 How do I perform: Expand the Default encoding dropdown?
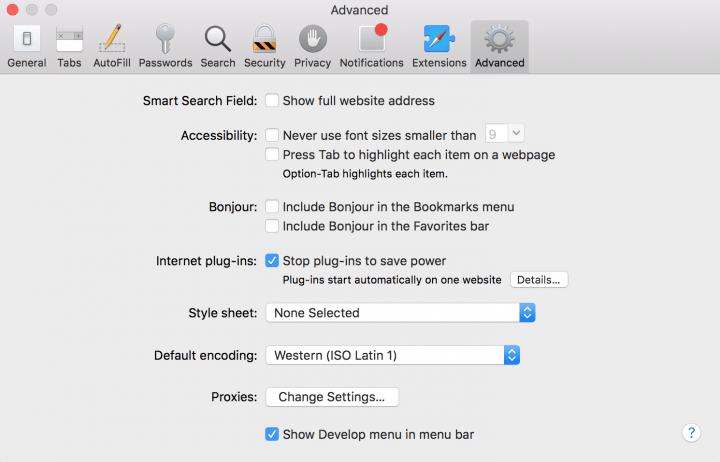pos(392,355)
